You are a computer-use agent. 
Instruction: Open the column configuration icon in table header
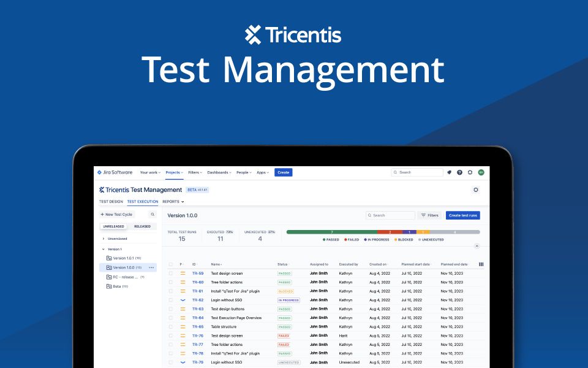point(481,264)
